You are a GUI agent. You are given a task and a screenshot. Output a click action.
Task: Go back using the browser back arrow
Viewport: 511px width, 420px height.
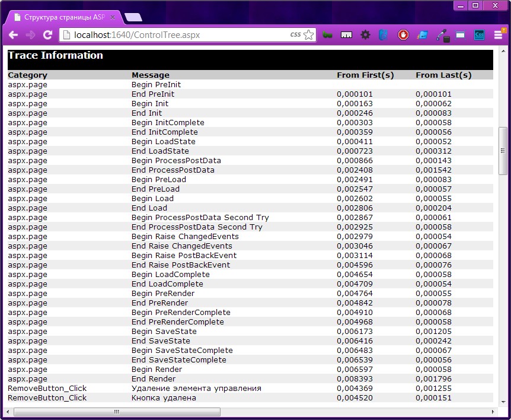(x=14, y=35)
